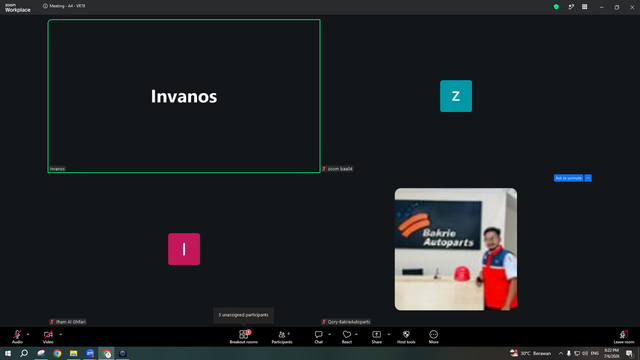Restore down the Zoom window

(x=617, y=7)
